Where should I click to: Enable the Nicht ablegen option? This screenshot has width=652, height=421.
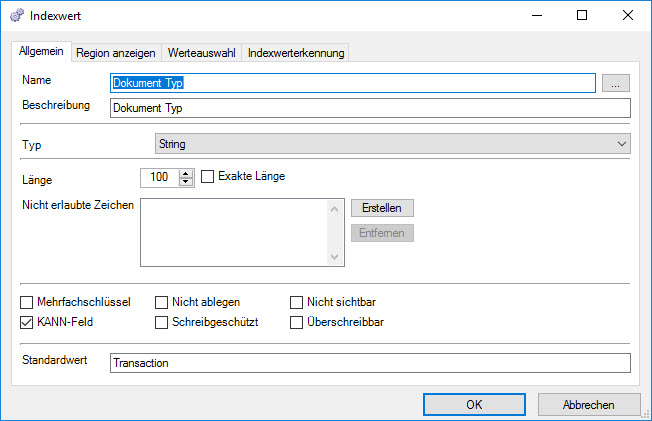click(162, 301)
